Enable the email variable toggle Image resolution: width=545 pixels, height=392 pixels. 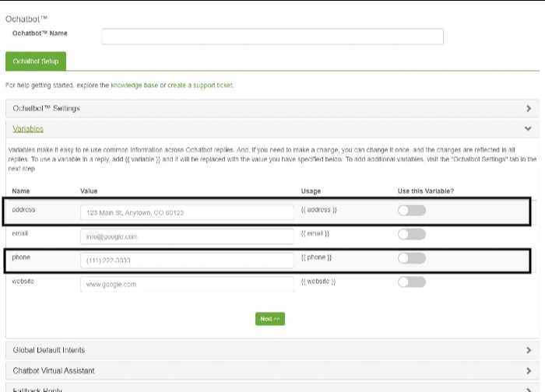(x=412, y=234)
